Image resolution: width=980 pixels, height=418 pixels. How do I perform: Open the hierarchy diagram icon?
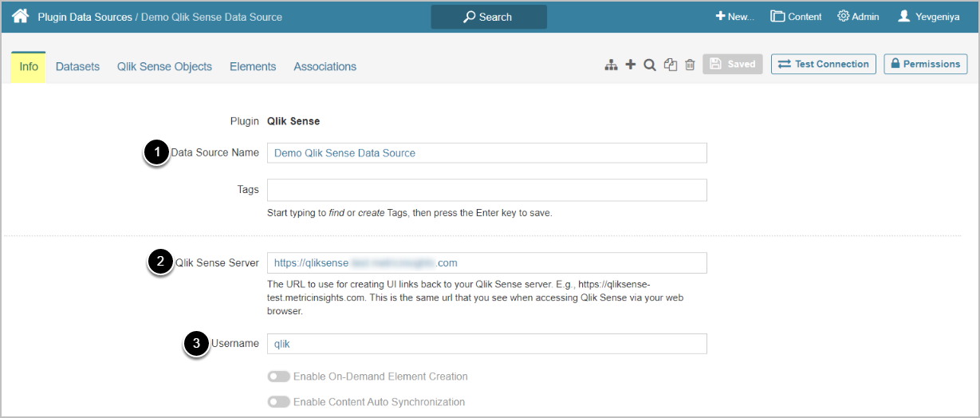pos(611,65)
